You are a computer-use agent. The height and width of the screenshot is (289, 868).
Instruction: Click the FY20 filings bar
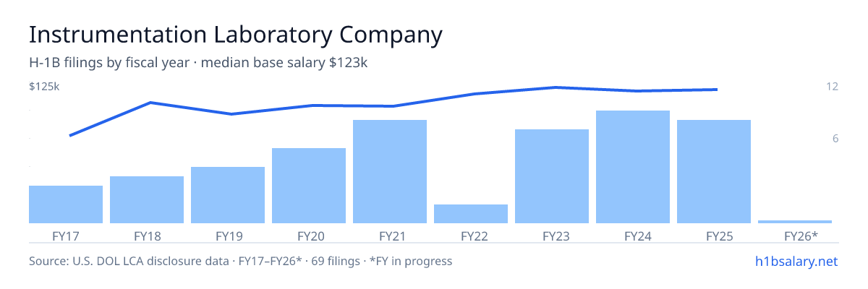coord(309,186)
